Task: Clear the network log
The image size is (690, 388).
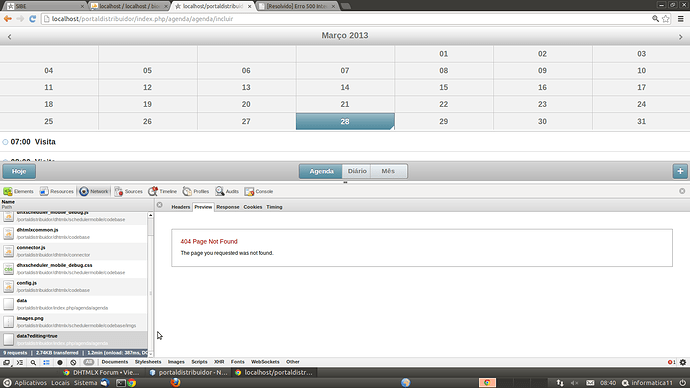Action: tap(73, 362)
